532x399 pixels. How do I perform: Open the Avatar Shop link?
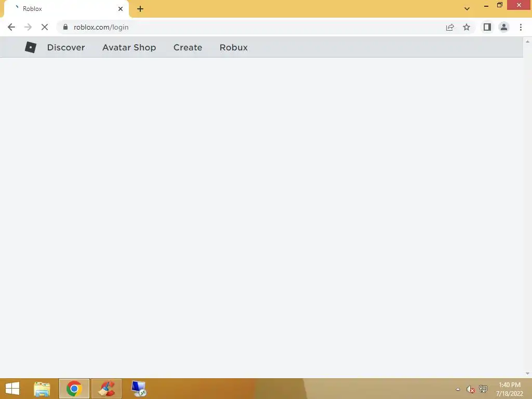[129, 47]
